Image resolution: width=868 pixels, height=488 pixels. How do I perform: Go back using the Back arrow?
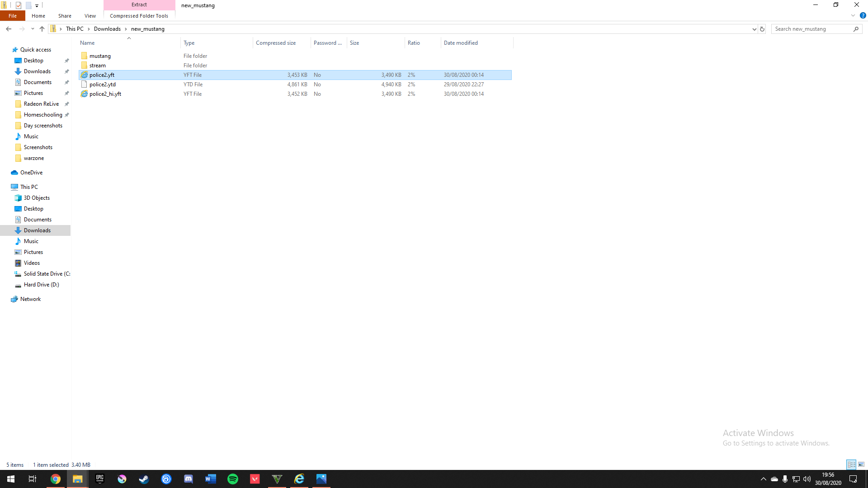pyautogui.click(x=9, y=29)
